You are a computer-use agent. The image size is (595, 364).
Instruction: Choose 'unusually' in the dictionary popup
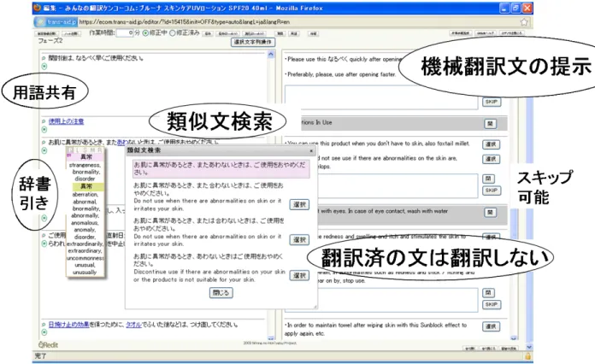coord(85,273)
